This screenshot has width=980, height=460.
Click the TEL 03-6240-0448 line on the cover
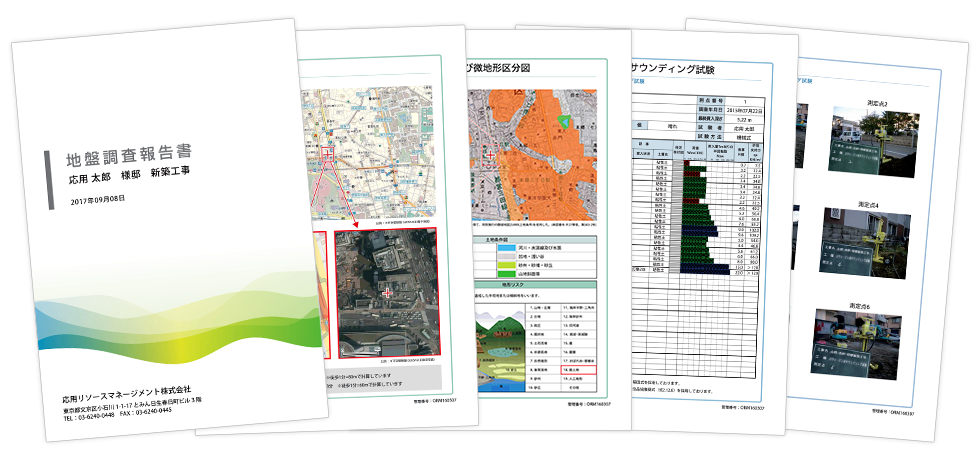point(116,413)
